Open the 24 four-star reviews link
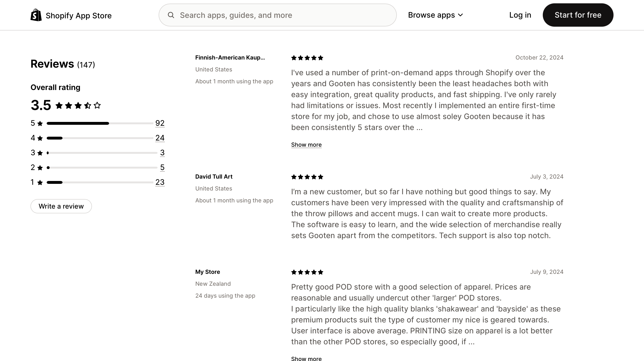The height and width of the screenshot is (361, 644). pos(160,138)
